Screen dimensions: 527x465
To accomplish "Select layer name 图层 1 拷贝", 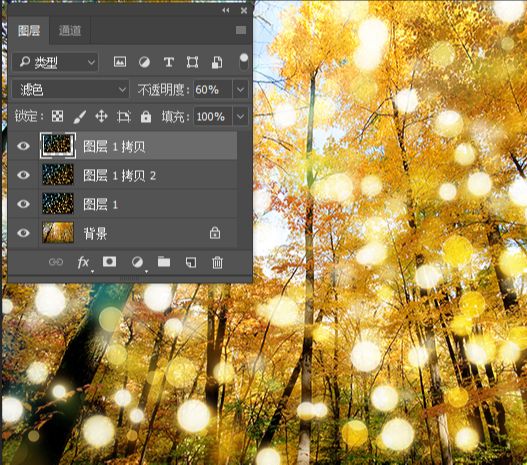I will (x=114, y=146).
